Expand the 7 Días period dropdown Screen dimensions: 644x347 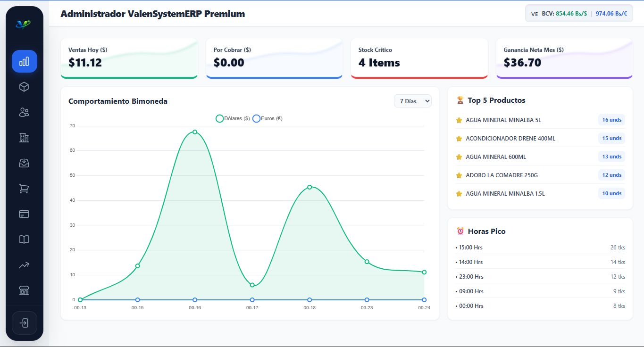click(x=413, y=101)
